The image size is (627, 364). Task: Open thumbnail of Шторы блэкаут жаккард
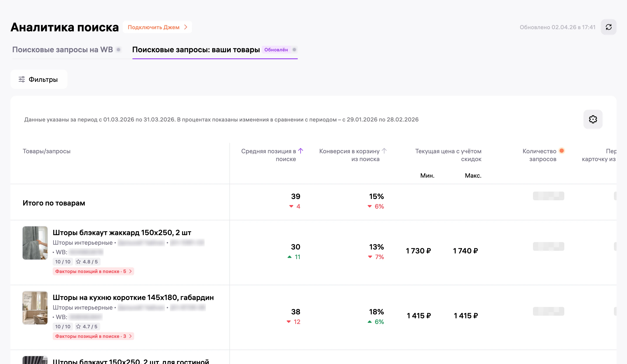point(35,243)
